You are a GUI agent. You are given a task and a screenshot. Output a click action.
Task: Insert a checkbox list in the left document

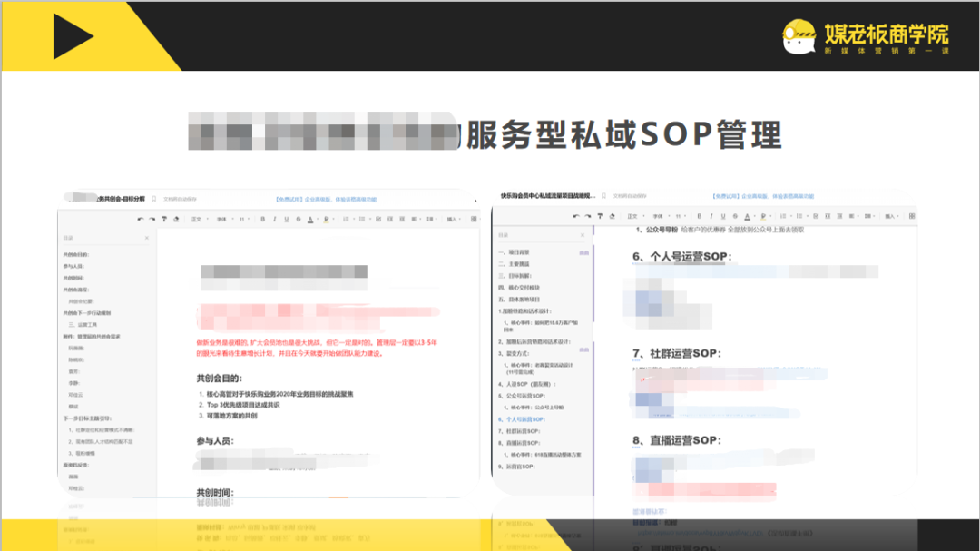[378, 219]
